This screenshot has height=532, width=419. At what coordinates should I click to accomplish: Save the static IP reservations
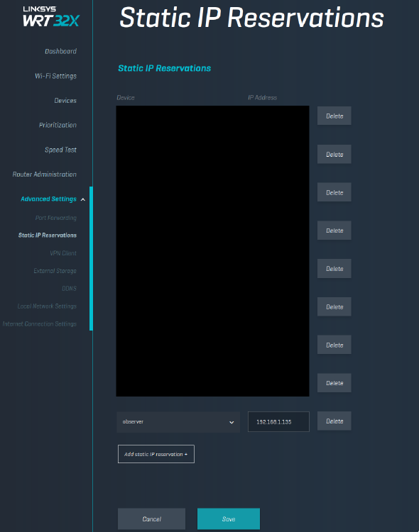tap(229, 519)
